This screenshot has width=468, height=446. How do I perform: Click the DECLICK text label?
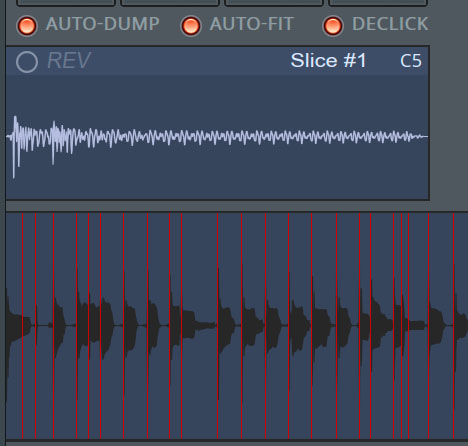click(x=390, y=24)
